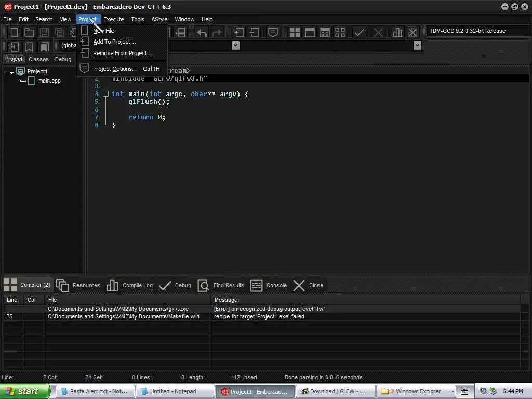Click the Stop Execution X toolbar icon
This screenshot has height=399, width=532.
[x=378, y=33]
